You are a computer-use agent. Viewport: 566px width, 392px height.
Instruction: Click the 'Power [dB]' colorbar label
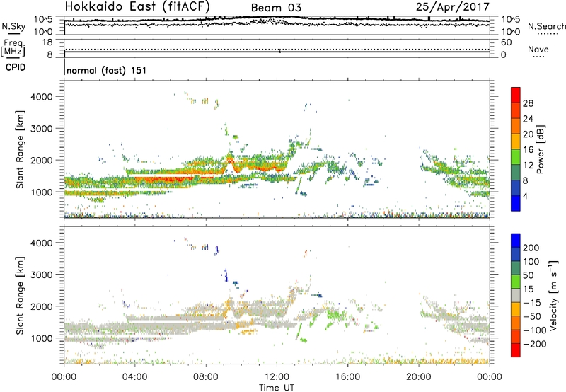(541, 149)
